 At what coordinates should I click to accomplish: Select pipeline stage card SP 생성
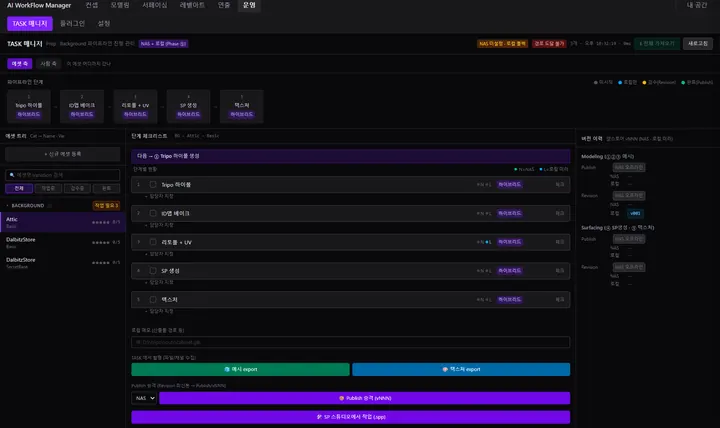188,107
